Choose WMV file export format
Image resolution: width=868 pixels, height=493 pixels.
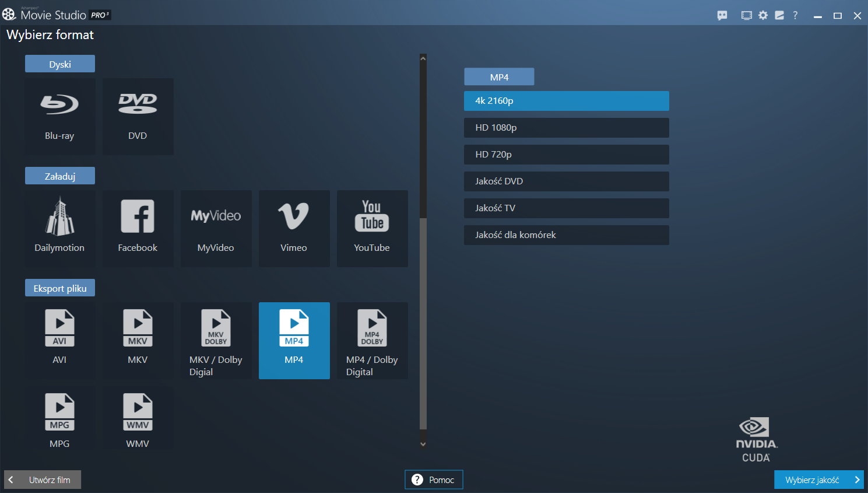[138, 419]
